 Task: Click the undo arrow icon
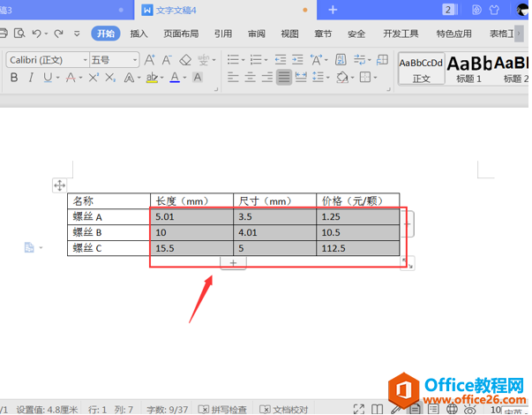(x=36, y=34)
